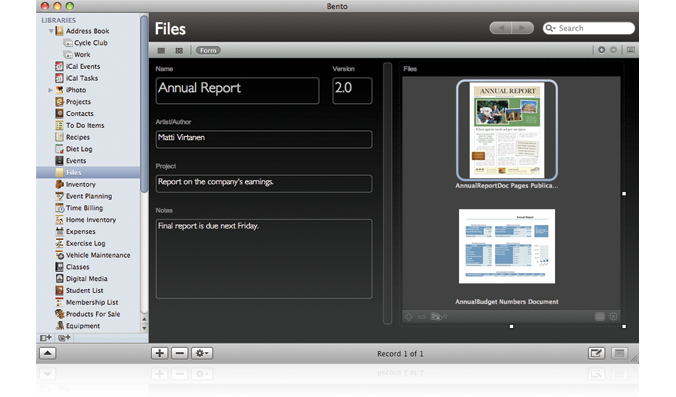
Task: Switch to split grid view
Action: click(x=179, y=51)
